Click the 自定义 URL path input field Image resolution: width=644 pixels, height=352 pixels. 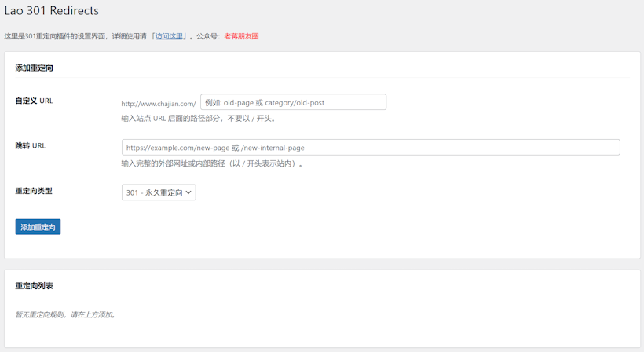click(293, 102)
